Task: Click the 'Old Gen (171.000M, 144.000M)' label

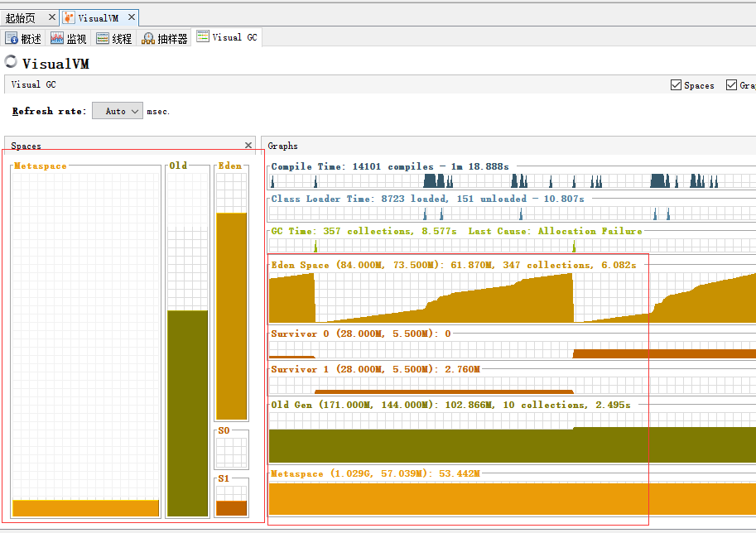Action: (354, 406)
